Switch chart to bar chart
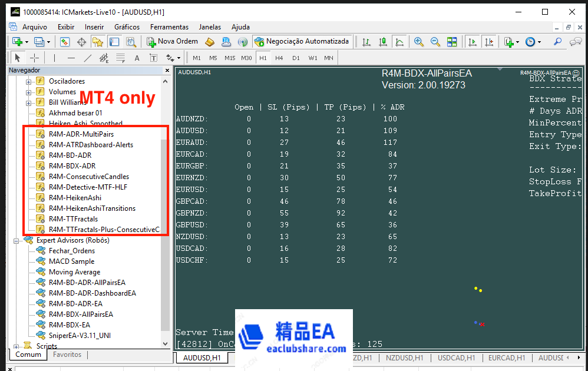Image resolution: width=588 pixels, height=371 pixels. [x=366, y=42]
